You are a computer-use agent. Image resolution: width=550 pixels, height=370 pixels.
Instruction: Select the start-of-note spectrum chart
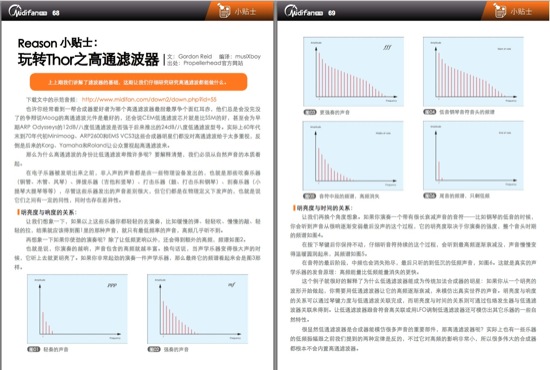click(x=474, y=72)
